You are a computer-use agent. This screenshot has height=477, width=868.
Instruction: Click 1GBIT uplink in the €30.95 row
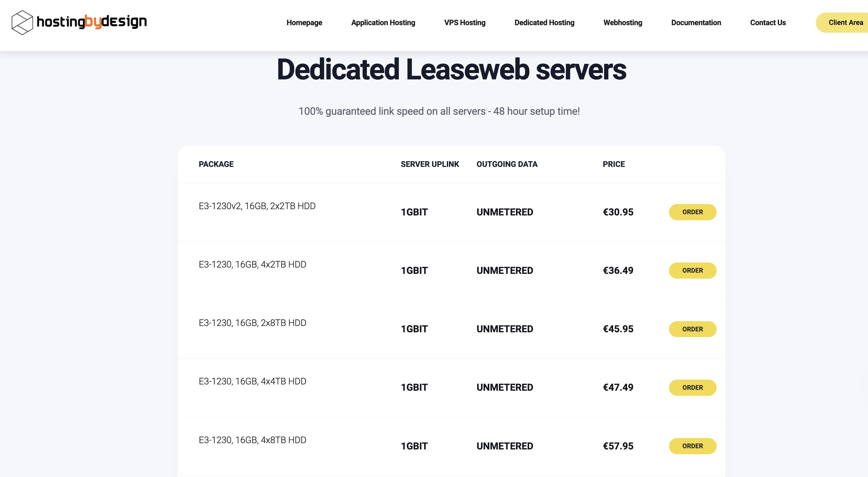tap(414, 212)
